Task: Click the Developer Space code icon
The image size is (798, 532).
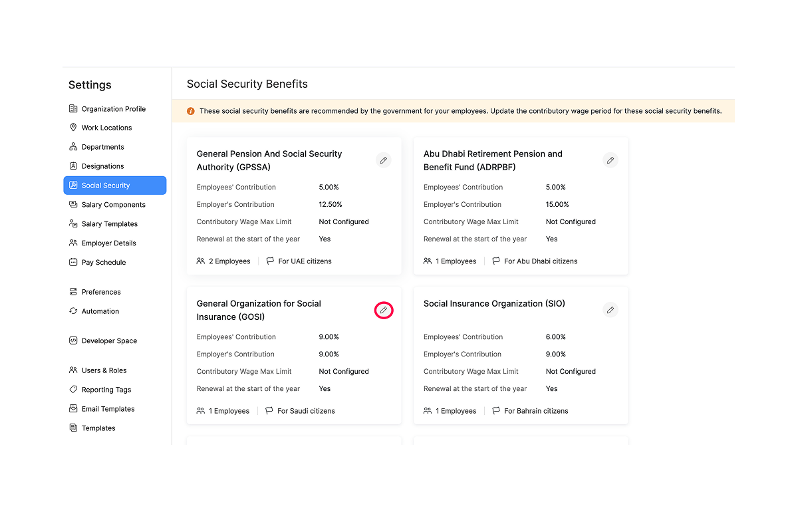Action: coord(73,341)
